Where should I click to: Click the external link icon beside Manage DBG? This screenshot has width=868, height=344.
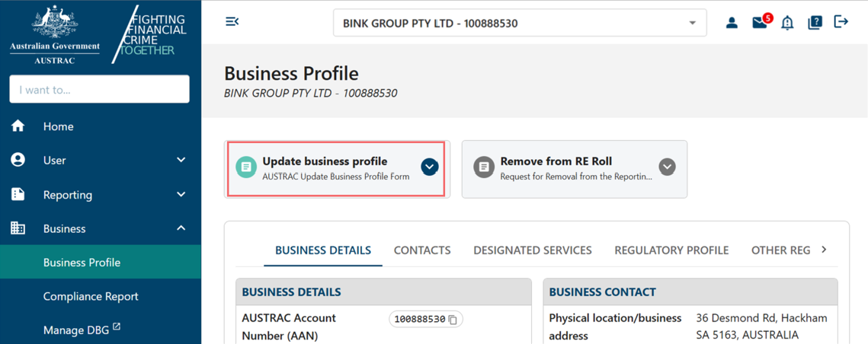point(117,327)
